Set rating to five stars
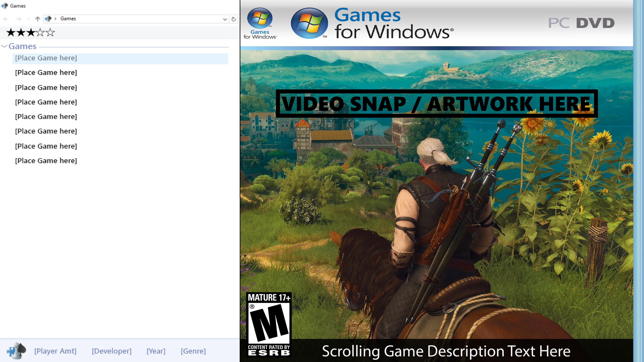Image resolution: width=644 pixels, height=362 pixels. pyautogui.click(x=50, y=32)
